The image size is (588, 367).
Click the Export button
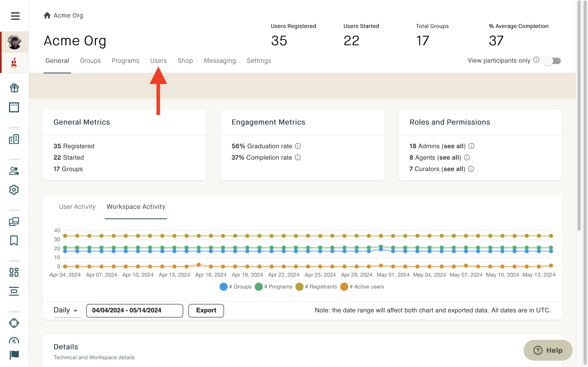point(206,311)
